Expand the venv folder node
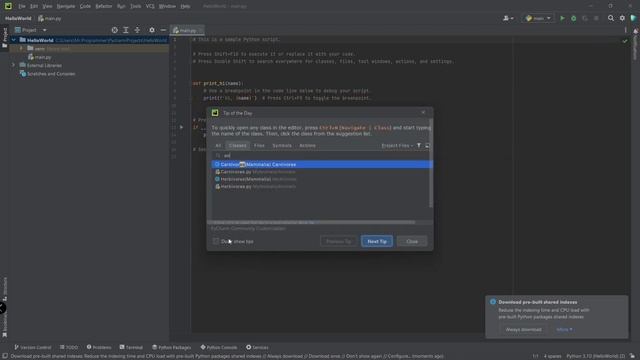The image size is (640, 360). [21, 49]
